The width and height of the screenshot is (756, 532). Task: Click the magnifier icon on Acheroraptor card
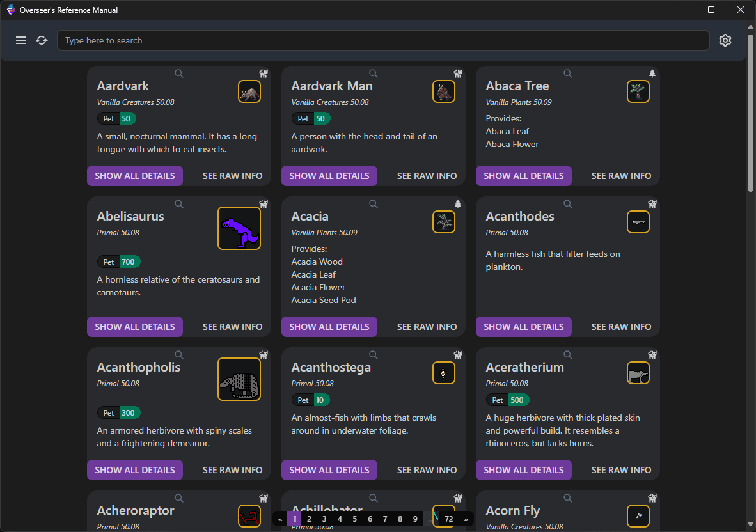point(179,497)
